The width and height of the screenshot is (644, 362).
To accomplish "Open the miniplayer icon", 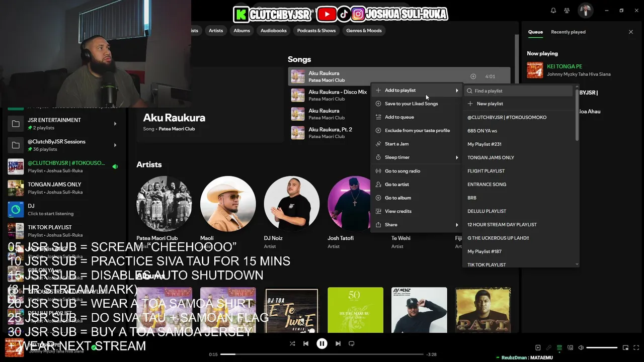I will tap(625, 347).
